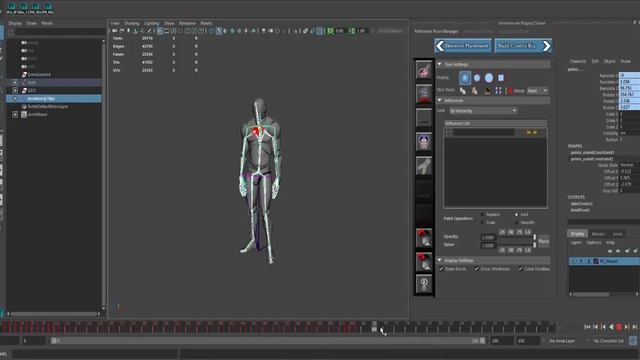The height and width of the screenshot is (360, 640).
Task: Select the Replace paint operation
Action: point(482,214)
